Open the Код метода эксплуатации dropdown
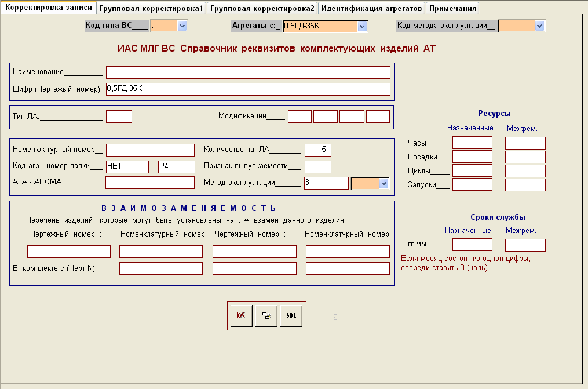588x389 pixels. click(x=539, y=26)
